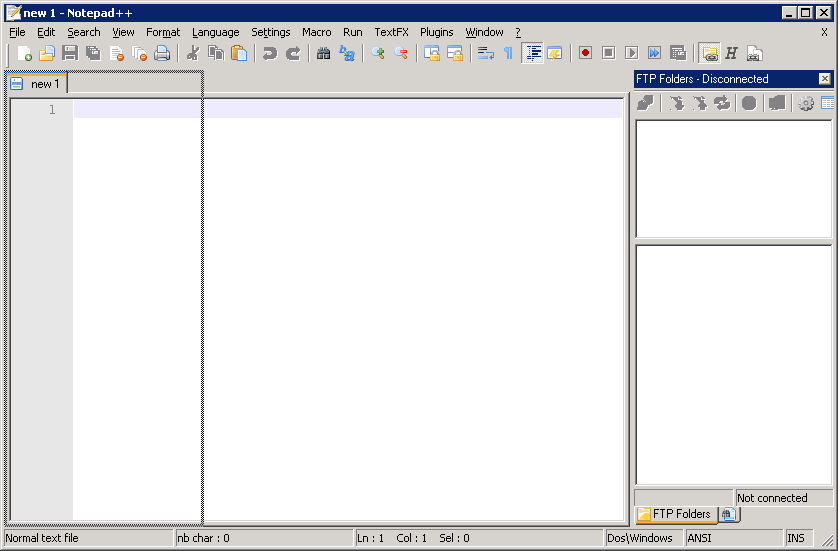Switch to FTP Folders bottom tab
Screen dimensions: 840x551
[675, 514]
